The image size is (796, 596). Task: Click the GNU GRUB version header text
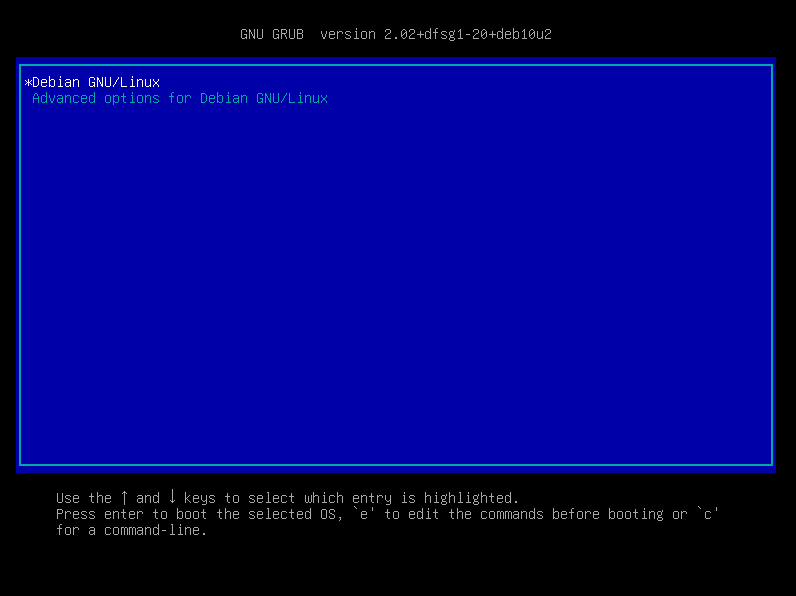[x=395, y=35]
